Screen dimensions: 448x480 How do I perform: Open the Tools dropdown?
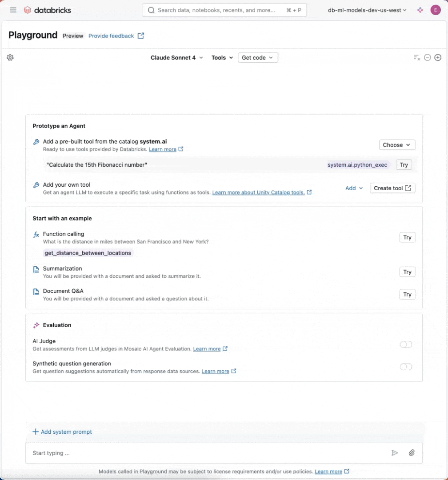[x=222, y=58]
